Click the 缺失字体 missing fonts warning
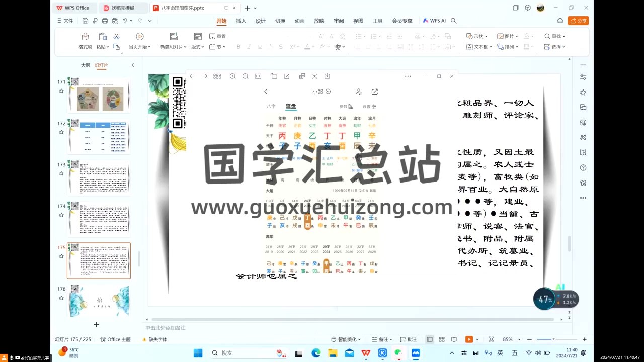Viewport: 644px width, 362px height. (154, 339)
